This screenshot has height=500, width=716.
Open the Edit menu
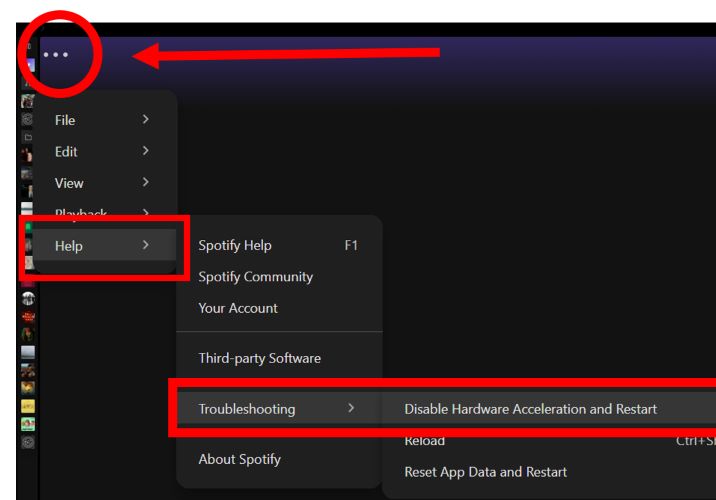coord(105,152)
